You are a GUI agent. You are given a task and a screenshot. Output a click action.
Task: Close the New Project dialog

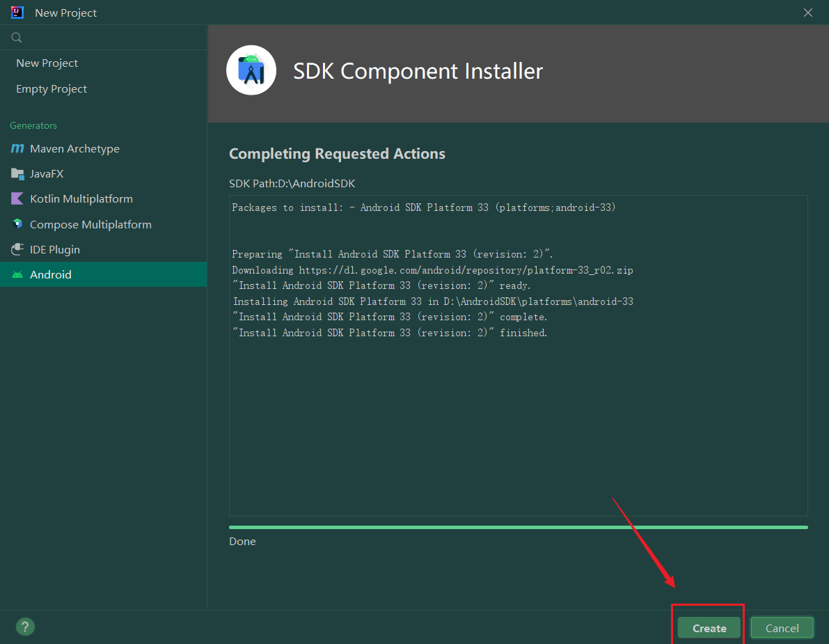[808, 13]
